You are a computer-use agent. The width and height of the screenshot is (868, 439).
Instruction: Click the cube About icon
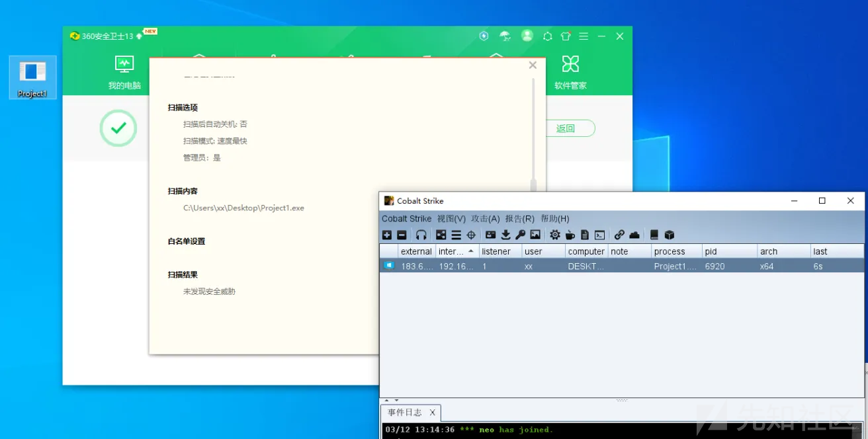(x=669, y=235)
